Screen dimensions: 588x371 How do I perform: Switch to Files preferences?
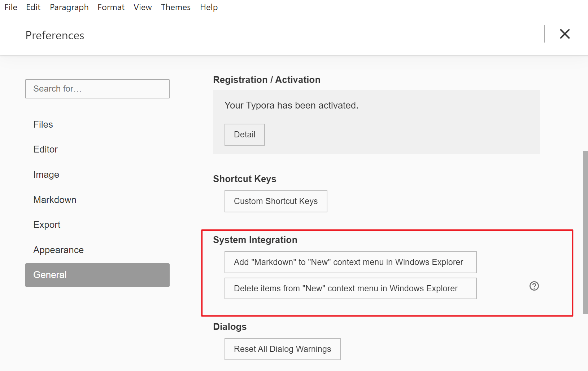click(x=43, y=124)
